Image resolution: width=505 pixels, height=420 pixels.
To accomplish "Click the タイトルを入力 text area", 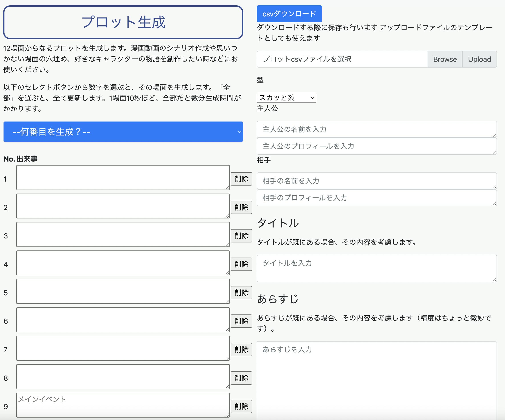I will point(376,268).
